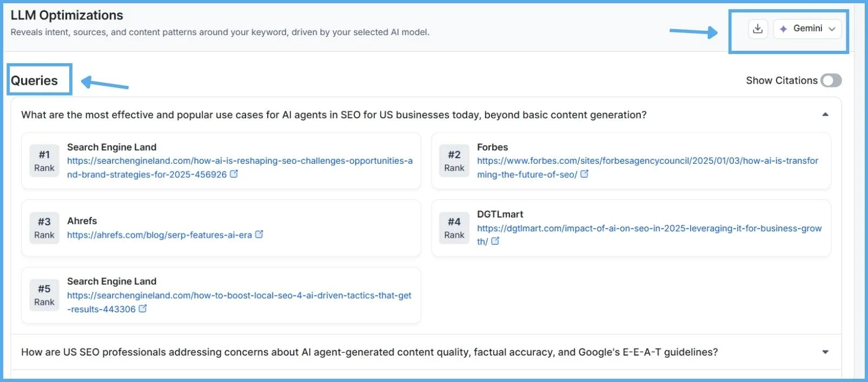Open the Search Engine Land reshaping SEO link
868x382 pixels.
click(x=240, y=167)
